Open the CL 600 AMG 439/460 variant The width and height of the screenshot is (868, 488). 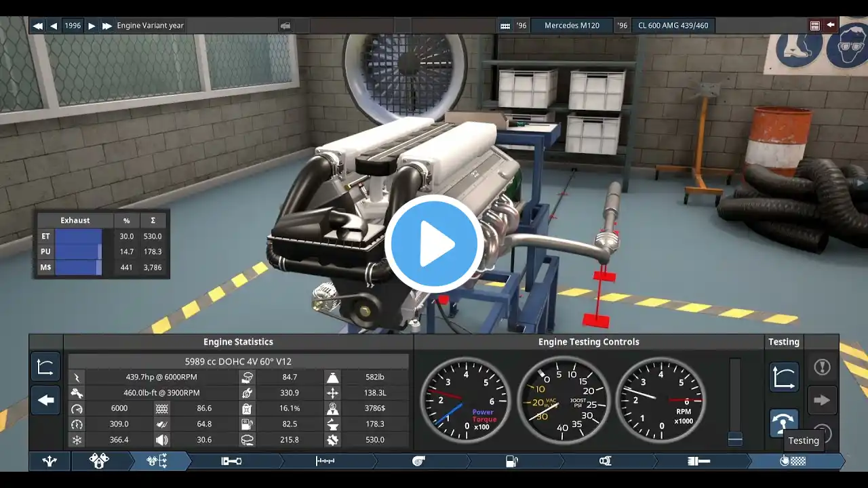[x=673, y=26]
